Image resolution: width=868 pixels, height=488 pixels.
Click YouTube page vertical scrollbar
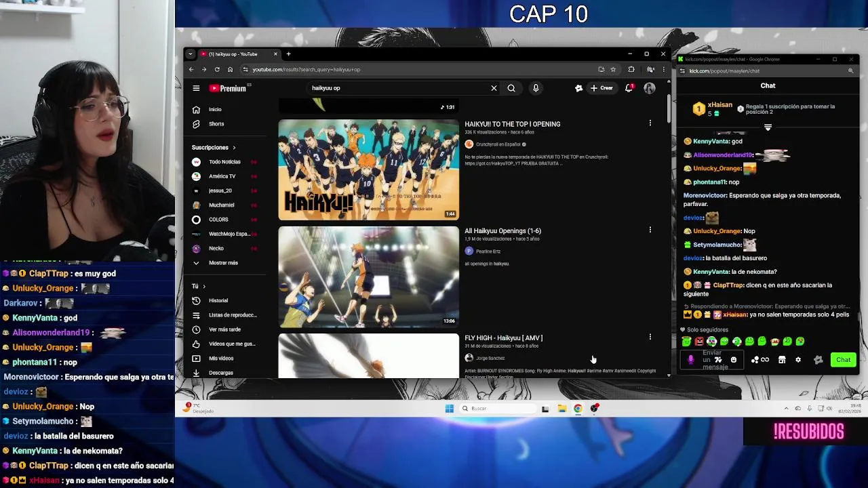[x=669, y=109]
